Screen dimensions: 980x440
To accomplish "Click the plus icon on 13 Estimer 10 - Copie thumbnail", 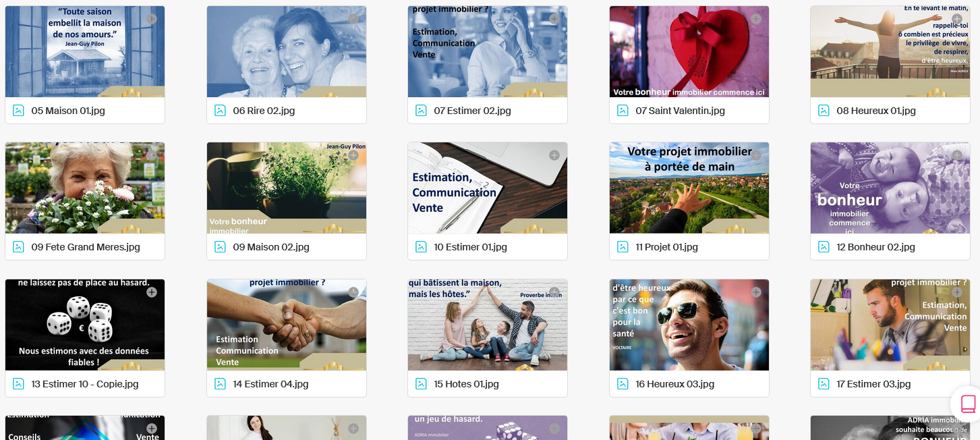I will tap(152, 292).
